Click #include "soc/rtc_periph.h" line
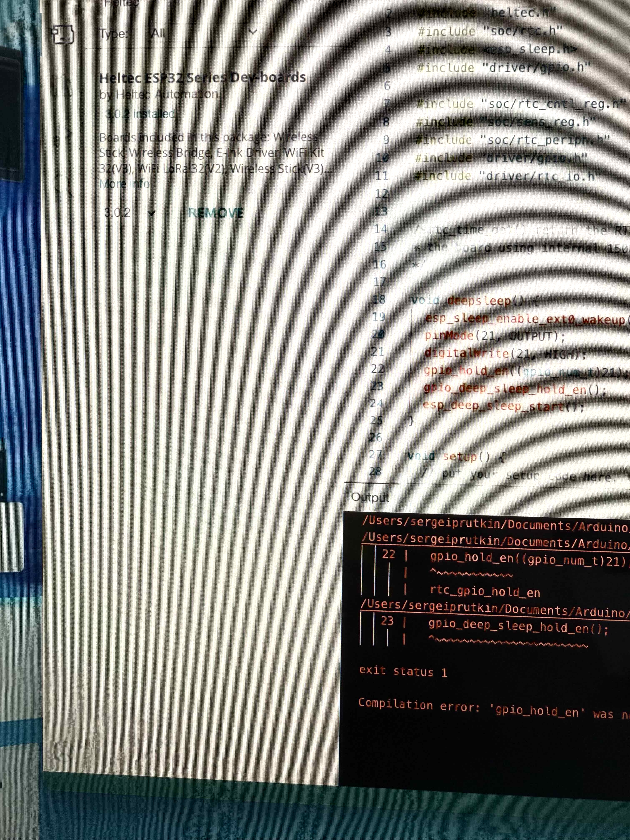This screenshot has width=630, height=840. tap(513, 140)
